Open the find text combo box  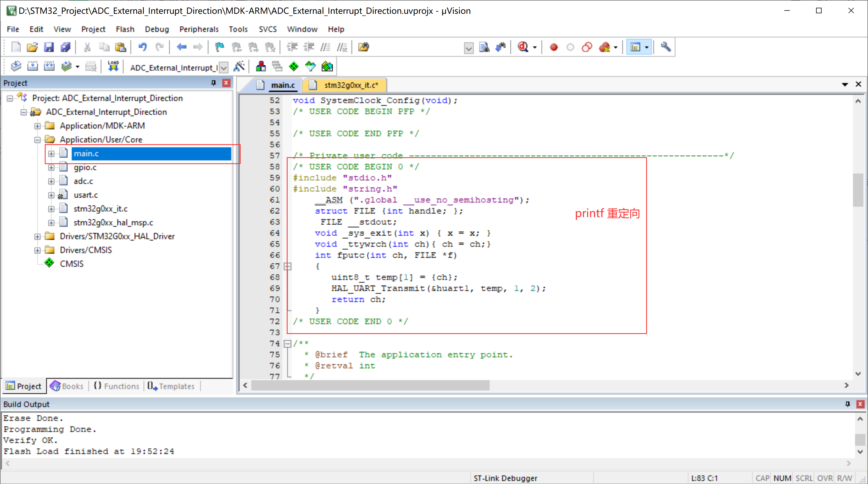tap(469, 48)
